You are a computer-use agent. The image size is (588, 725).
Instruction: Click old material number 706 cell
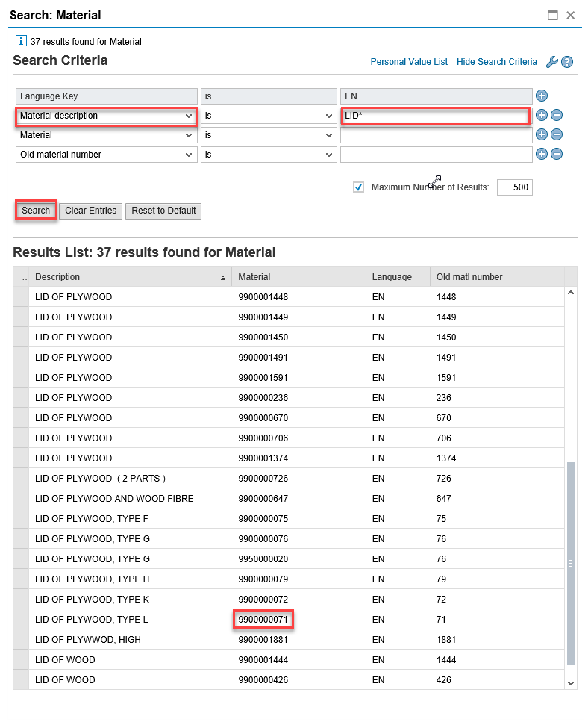point(444,438)
